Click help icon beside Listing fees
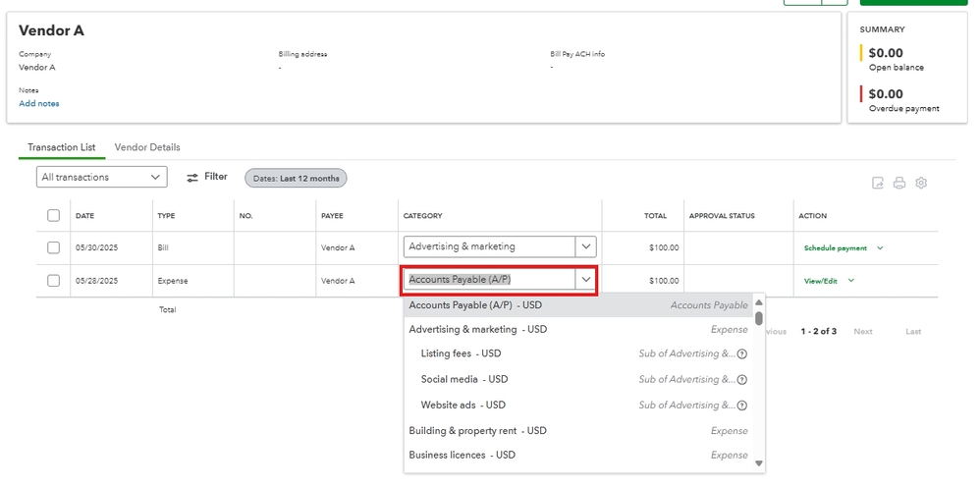980x488 pixels. 742,354
